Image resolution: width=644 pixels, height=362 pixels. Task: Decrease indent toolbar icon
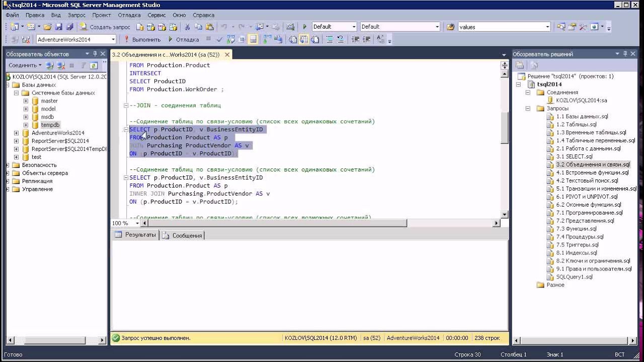tap(355, 39)
